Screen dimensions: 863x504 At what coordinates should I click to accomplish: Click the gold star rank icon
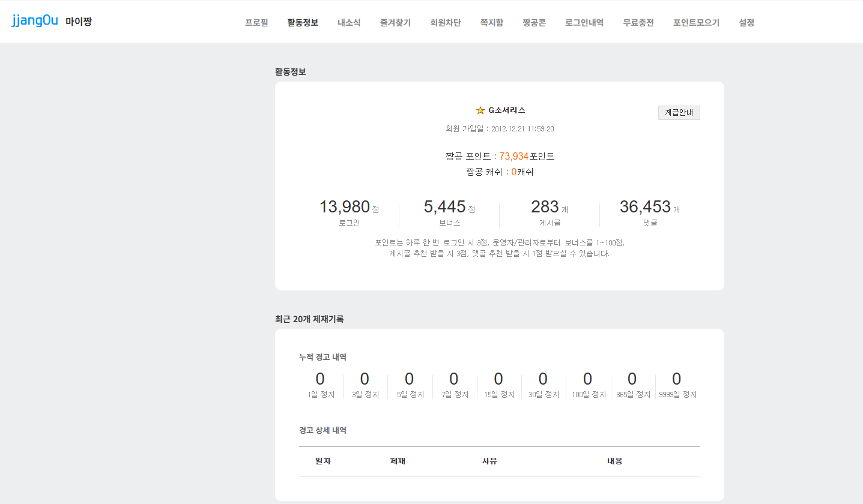tap(480, 110)
